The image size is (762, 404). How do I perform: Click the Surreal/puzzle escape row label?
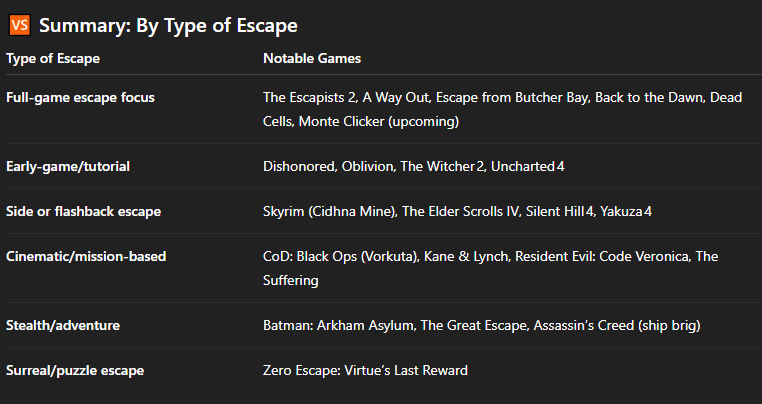click(75, 370)
